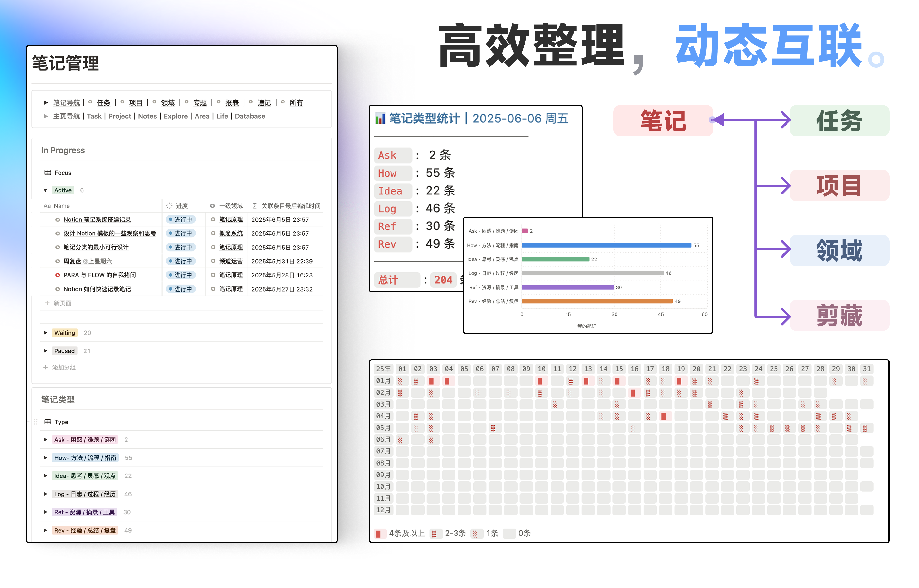Go to the Project page link
The image size is (919, 588).
[120, 116]
